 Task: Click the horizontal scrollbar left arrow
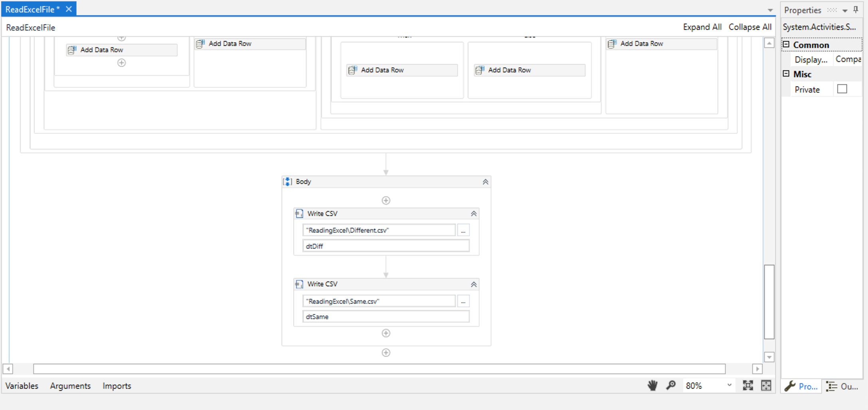pos(8,369)
